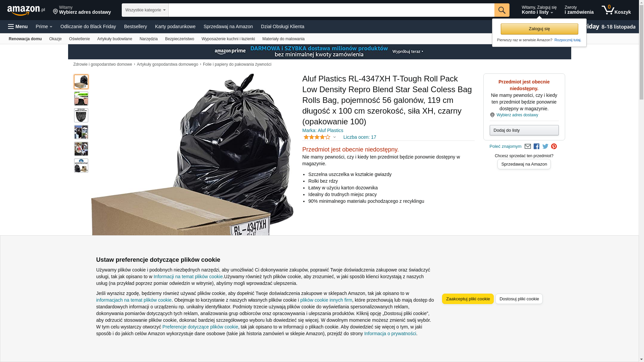Open the Dodaj do listy dropdown
This screenshot has height=362, width=644.
click(524, 130)
